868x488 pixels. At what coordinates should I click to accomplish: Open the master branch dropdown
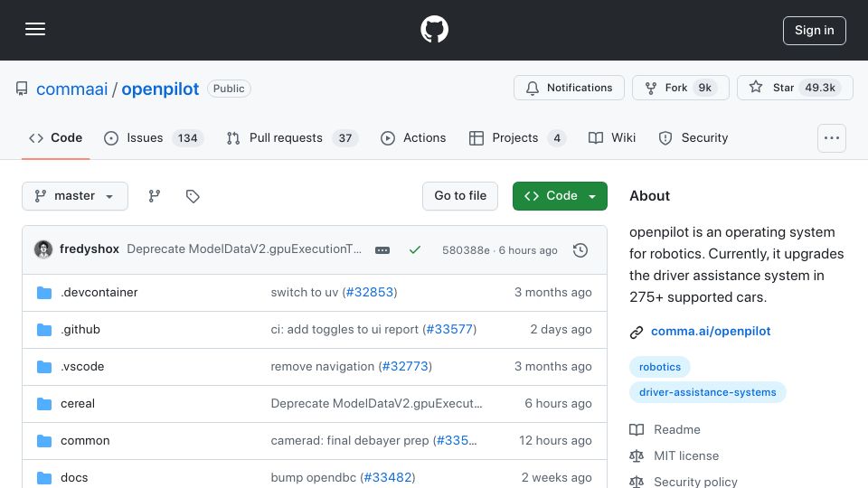(75, 196)
